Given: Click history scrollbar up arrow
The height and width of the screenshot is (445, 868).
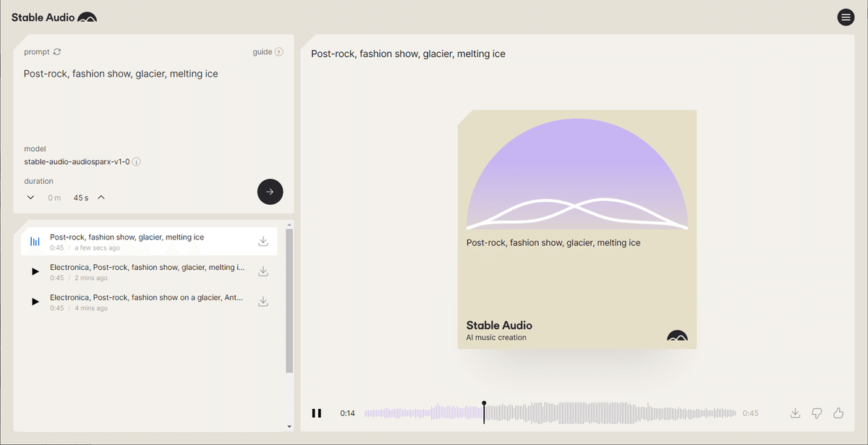Looking at the screenshot, I should click(289, 224).
